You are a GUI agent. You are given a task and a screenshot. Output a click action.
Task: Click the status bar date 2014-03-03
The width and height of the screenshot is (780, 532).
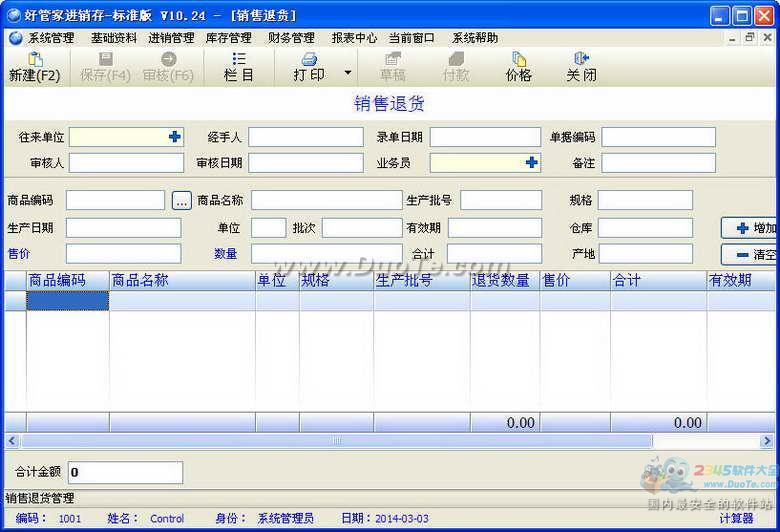click(x=401, y=519)
